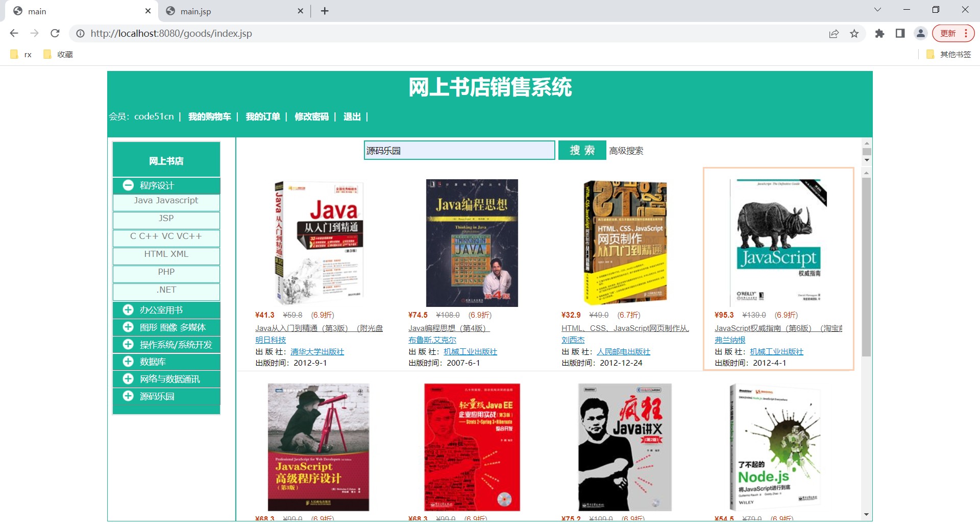Open title link JavaScript权威指南（第6版）
Viewport: 980px width, 526px height.
click(778, 328)
